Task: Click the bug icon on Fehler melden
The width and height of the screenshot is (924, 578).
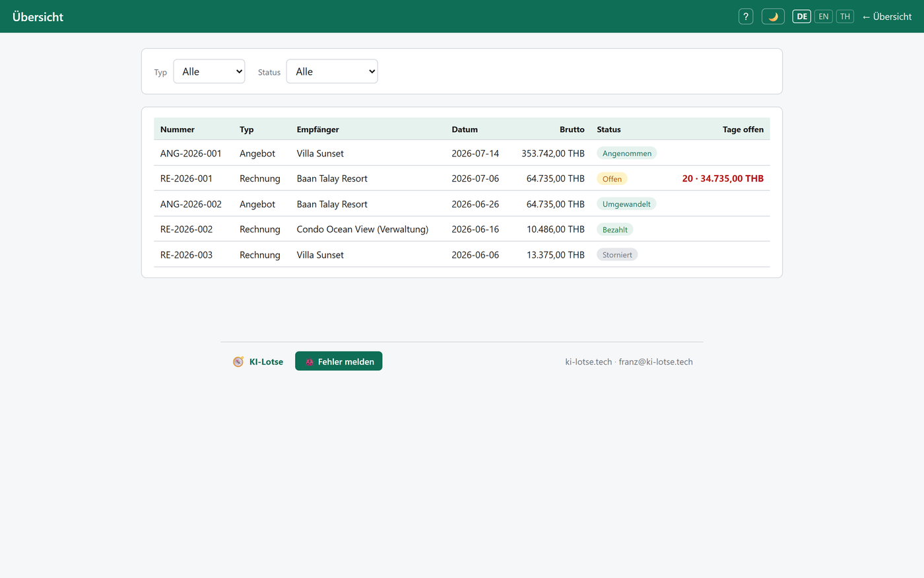Action: (310, 362)
